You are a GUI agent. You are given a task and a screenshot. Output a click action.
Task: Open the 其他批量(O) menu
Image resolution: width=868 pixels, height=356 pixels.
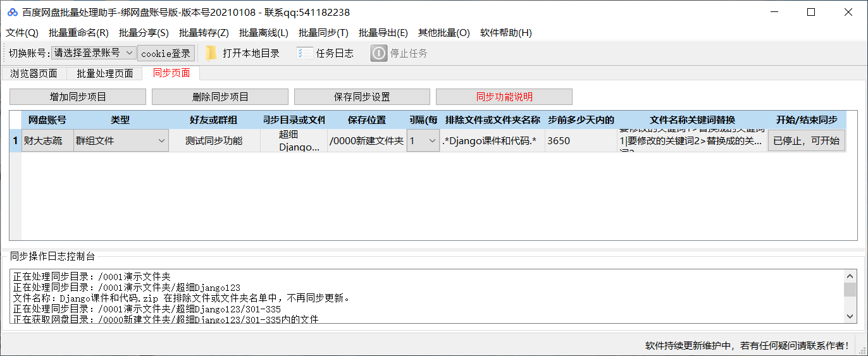pos(444,33)
